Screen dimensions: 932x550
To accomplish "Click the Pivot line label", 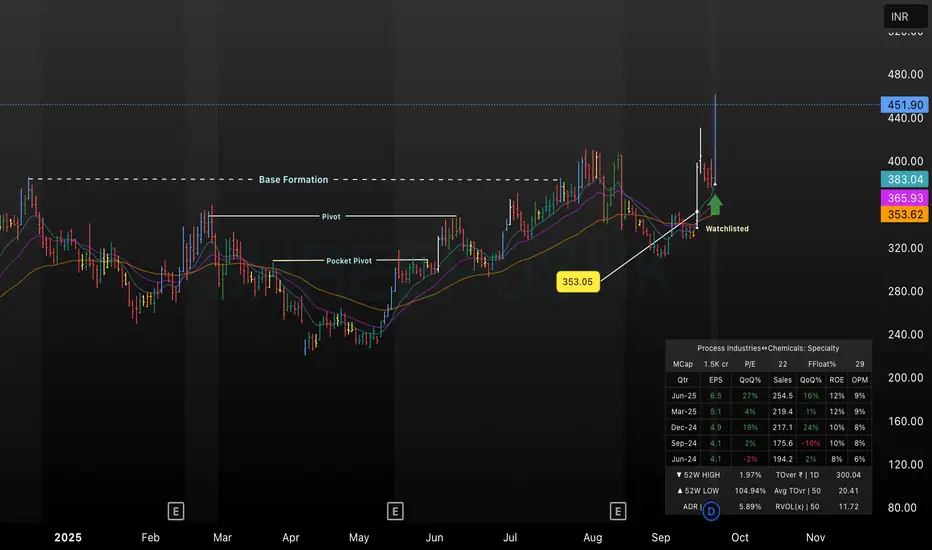I will [331, 216].
